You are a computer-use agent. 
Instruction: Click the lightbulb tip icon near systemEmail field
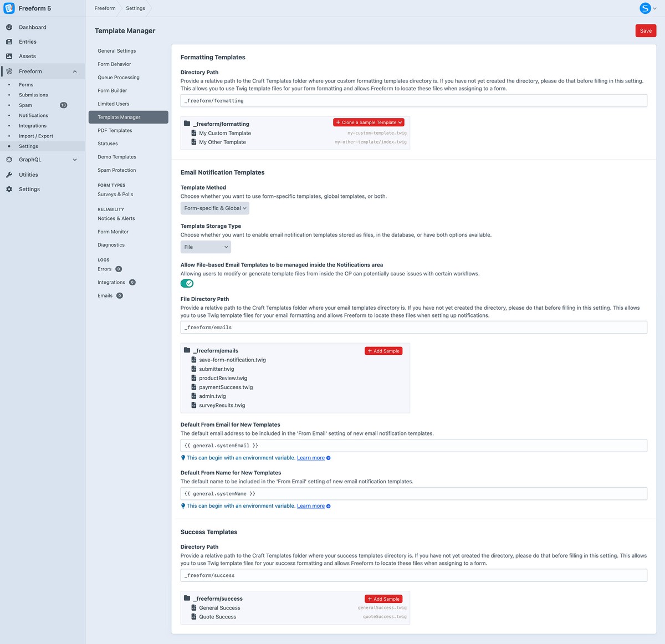click(x=183, y=457)
